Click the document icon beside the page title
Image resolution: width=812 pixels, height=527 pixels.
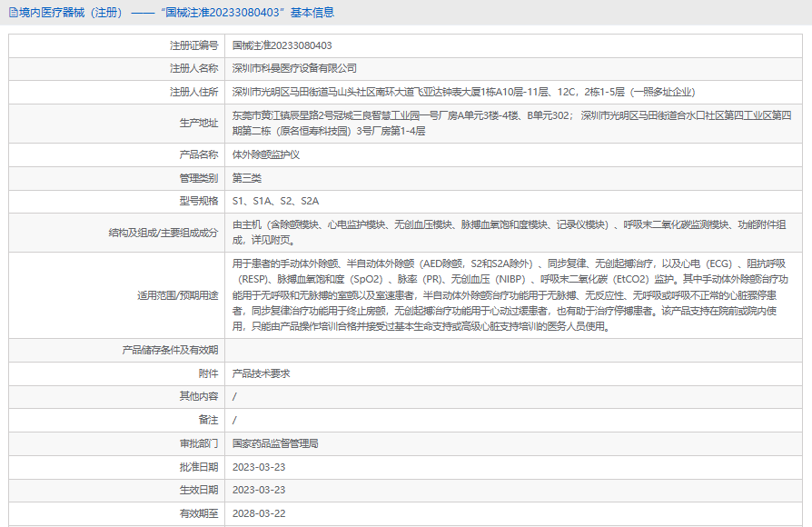pos(14,13)
